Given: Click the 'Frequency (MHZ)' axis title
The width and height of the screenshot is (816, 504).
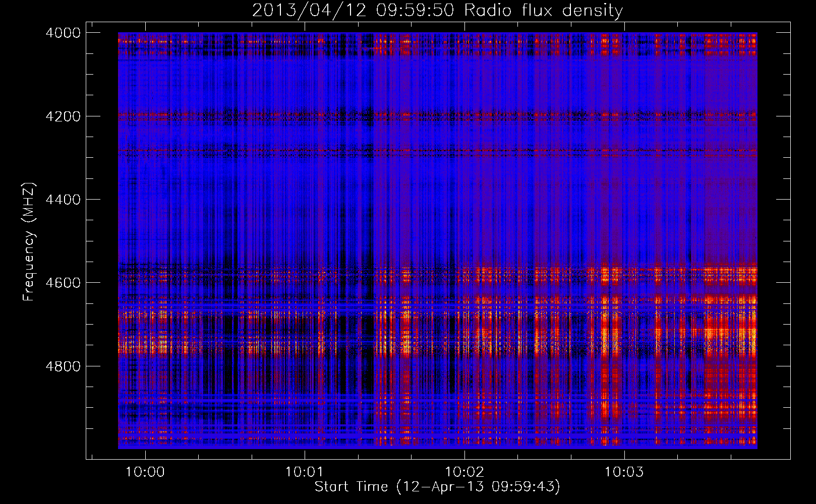Looking at the screenshot, I should [29, 242].
